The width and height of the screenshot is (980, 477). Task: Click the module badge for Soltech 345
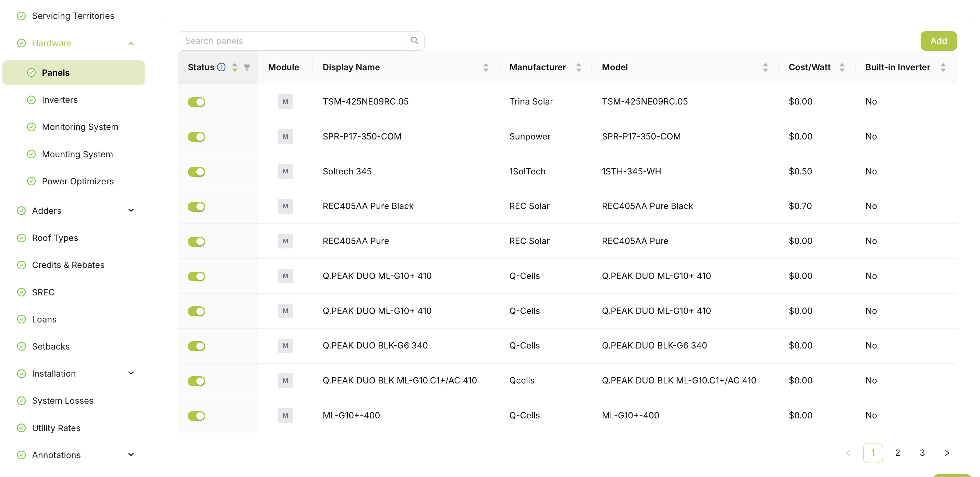pos(285,171)
